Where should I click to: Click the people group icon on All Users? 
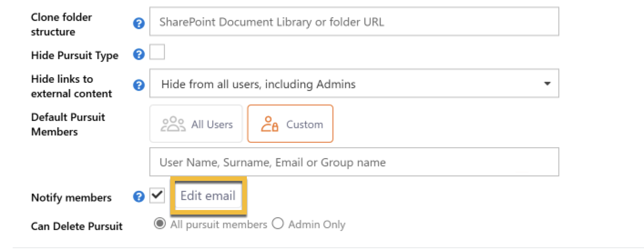173,125
